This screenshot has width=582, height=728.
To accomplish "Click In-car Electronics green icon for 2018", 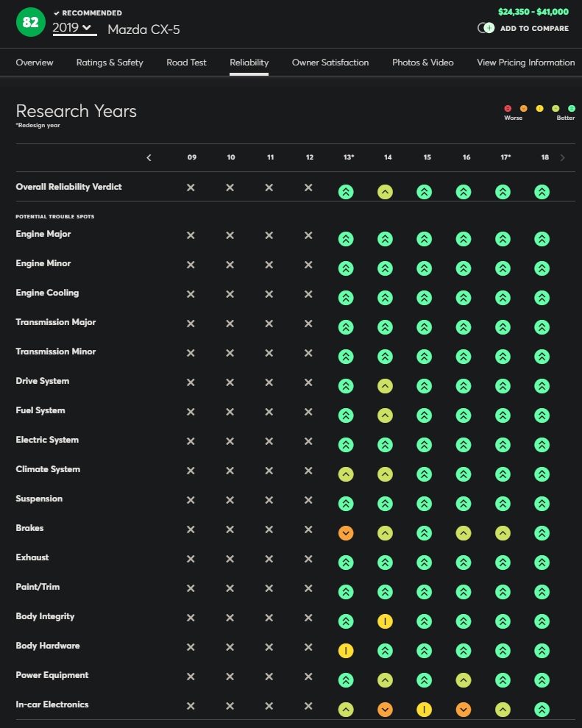I will [542, 710].
